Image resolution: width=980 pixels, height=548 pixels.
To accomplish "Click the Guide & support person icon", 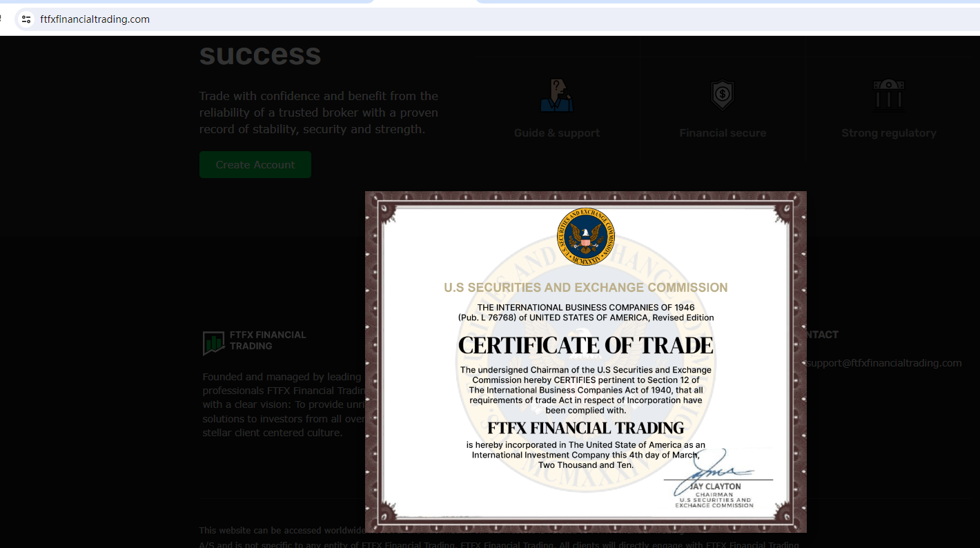I will coord(557,95).
